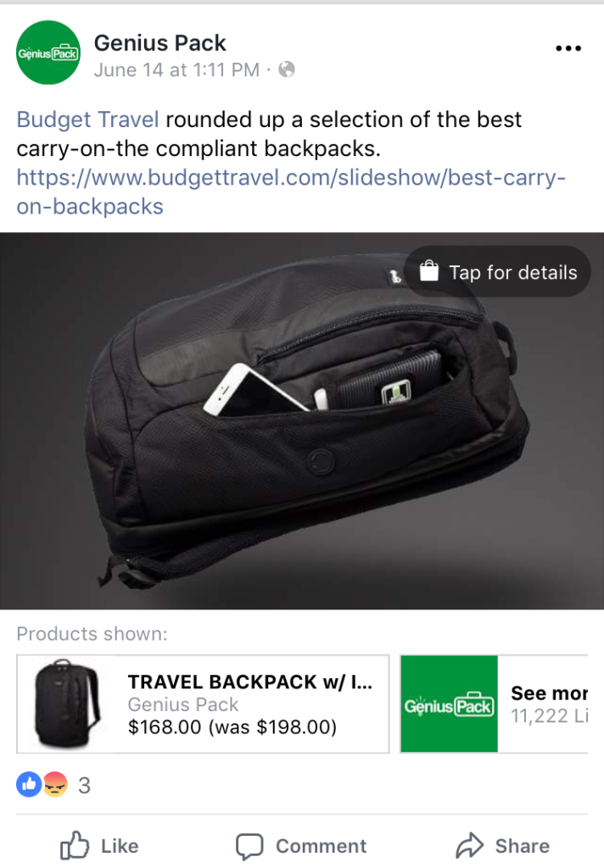Click the public globe privacy icon
This screenshot has height=868, width=604.
click(x=287, y=70)
